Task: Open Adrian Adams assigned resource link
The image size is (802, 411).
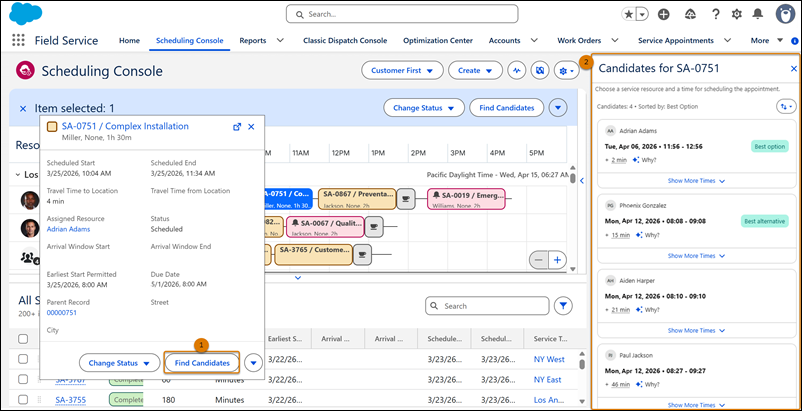Action: [68, 229]
